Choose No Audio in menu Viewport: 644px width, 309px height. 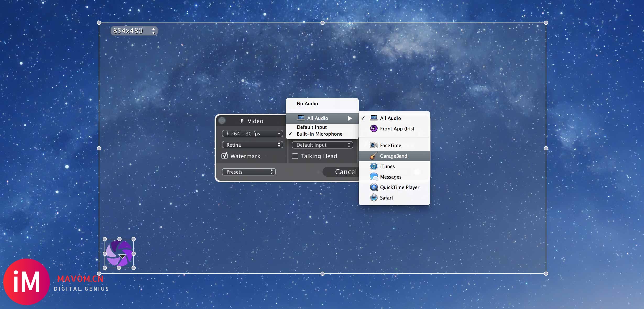coord(307,103)
